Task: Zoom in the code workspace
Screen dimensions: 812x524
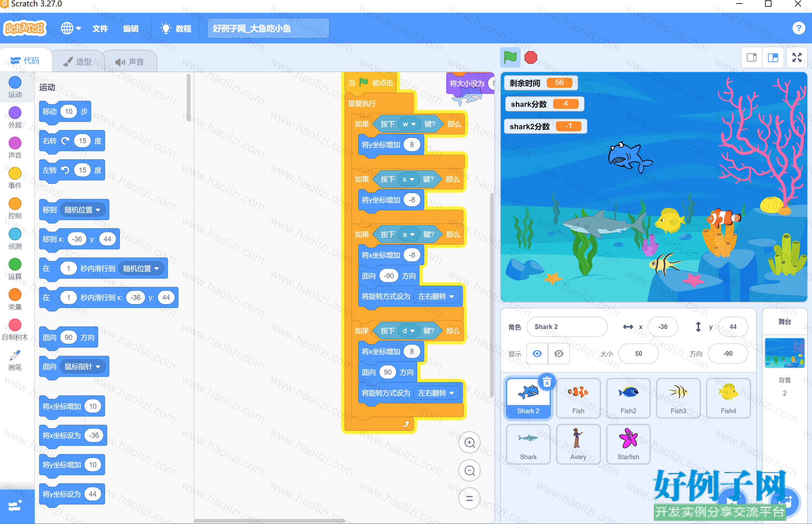Action: [469, 442]
